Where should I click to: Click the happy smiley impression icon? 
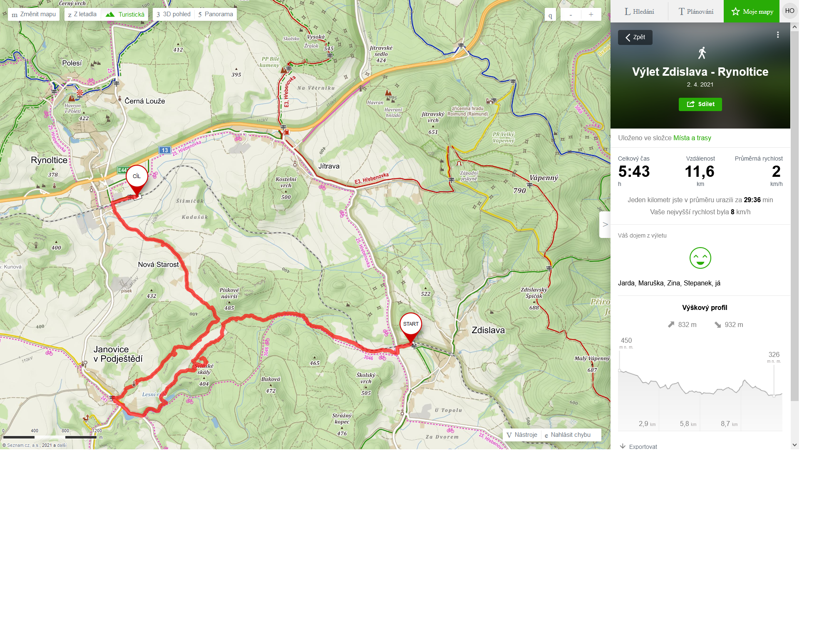point(700,258)
